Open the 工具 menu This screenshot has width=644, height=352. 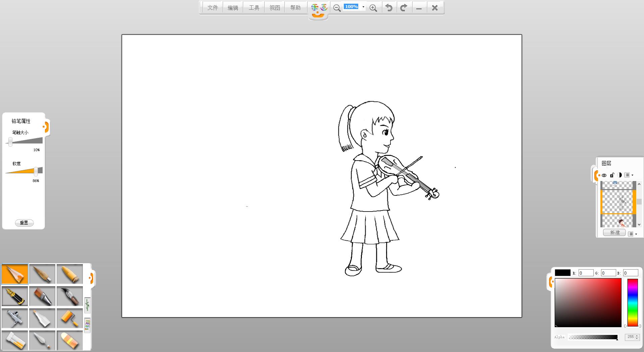pyautogui.click(x=254, y=8)
